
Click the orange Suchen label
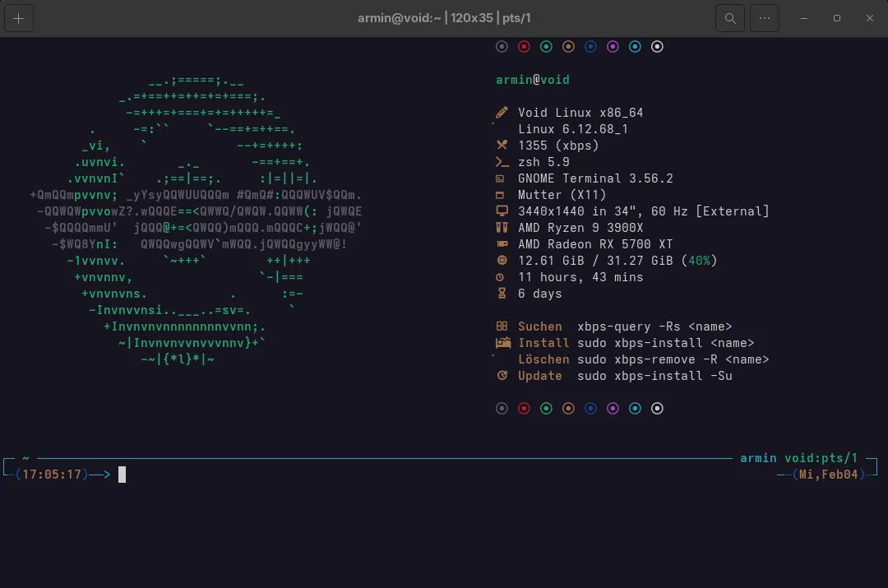click(539, 326)
